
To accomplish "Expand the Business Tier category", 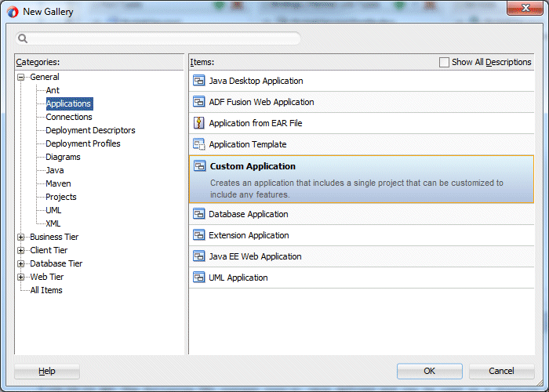I will click(21, 237).
